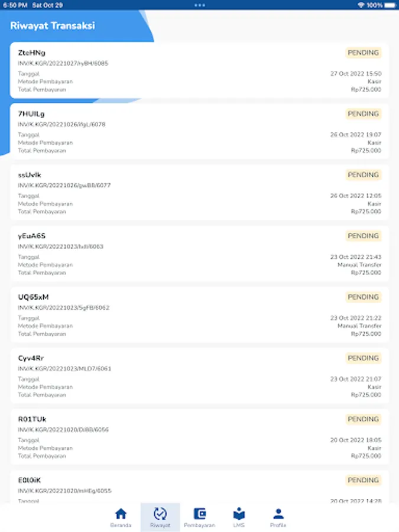Click the Riwayat Transaksi heading

53,26
